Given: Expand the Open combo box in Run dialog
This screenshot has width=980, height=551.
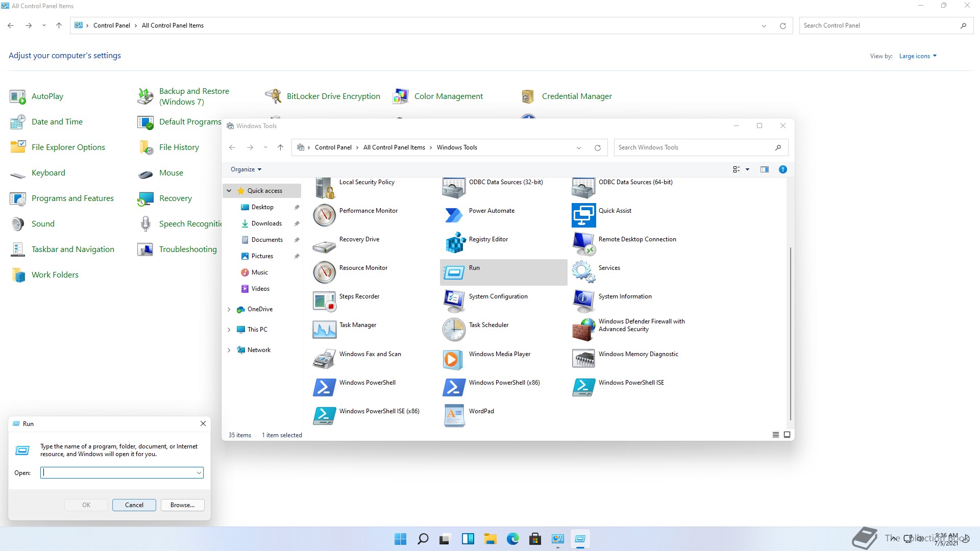Looking at the screenshot, I should click(199, 473).
